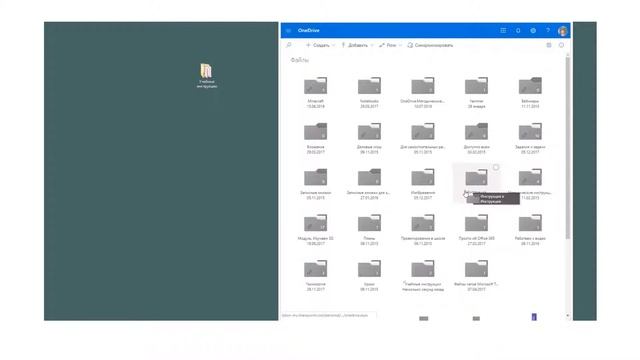Open the Уроки folder
Screen dimensions: 640x360
tap(369, 269)
